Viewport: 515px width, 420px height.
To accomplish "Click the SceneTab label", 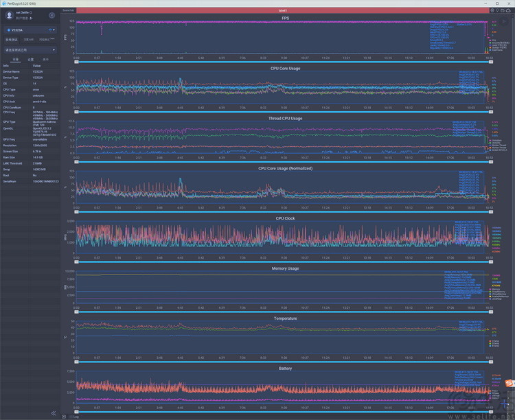I will click(x=68, y=10).
